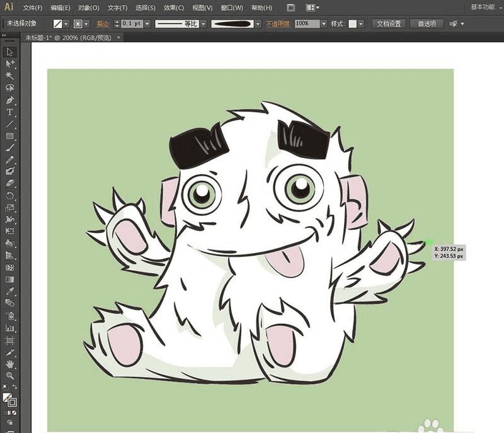This screenshot has width=504, height=433.
Task: Swap fill and stroke colors
Action: (14, 387)
